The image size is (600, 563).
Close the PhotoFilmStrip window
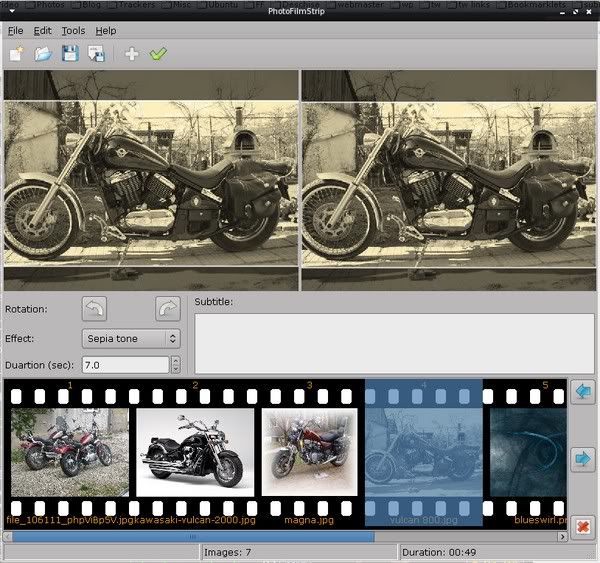[x=589, y=12]
